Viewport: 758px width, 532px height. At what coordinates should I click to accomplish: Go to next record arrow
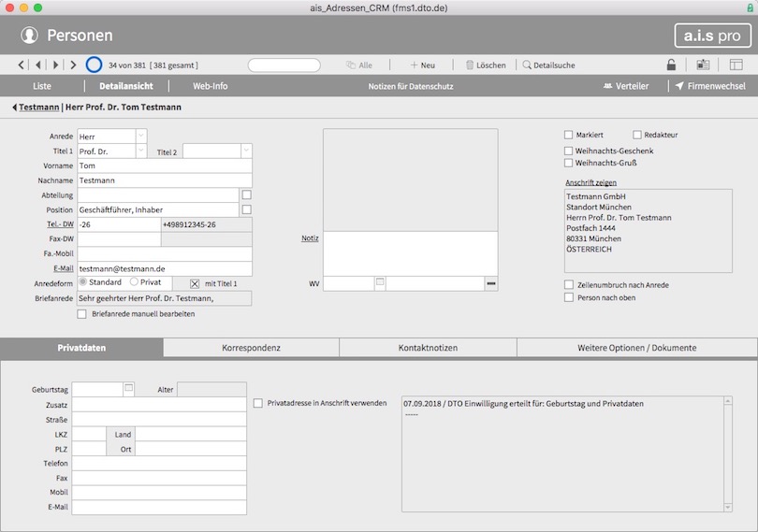55,65
